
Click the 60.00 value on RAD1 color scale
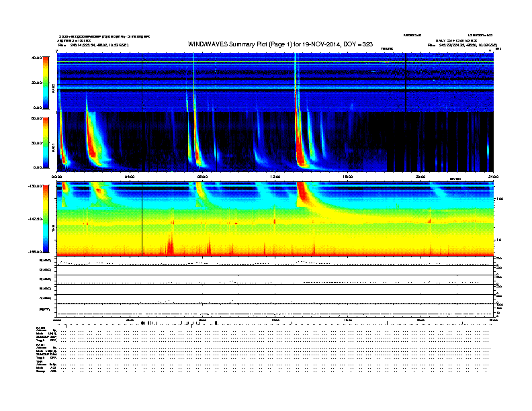[37, 118]
